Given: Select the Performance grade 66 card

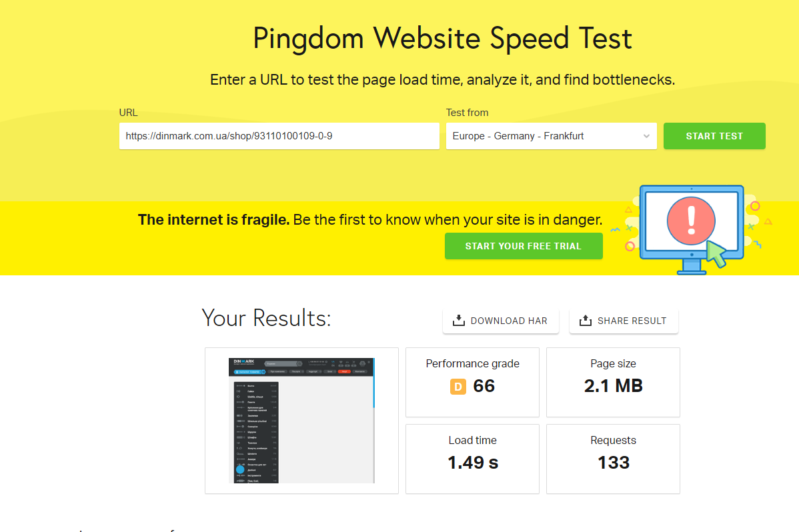Looking at the screenshot, I should coord(472,382).
